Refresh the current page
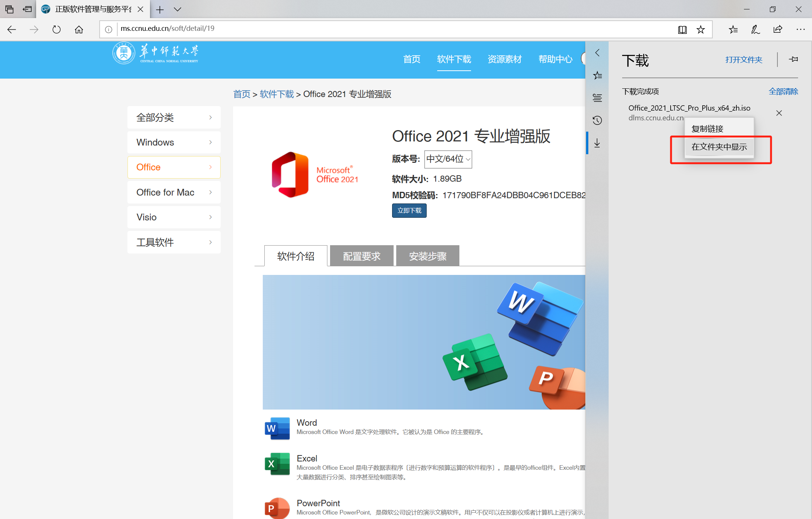The width and height of the screenshot is (812, 519). tap(56, 29)
